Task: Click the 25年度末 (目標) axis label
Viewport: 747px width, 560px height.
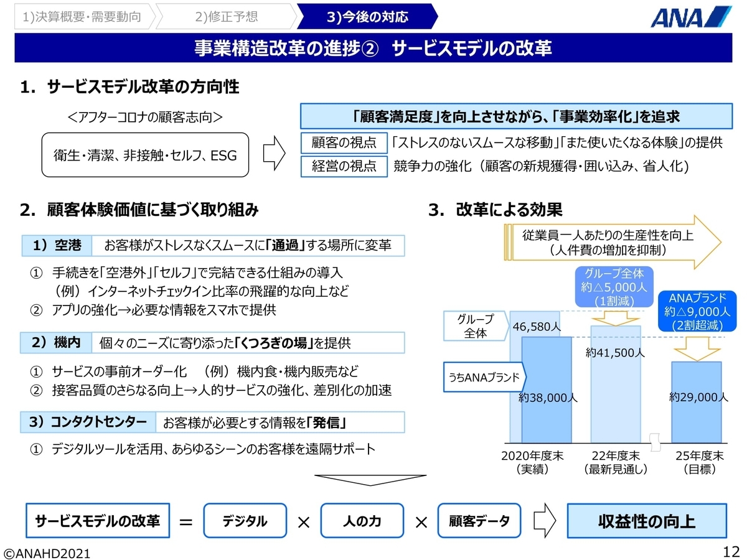Action: (700, 462)
